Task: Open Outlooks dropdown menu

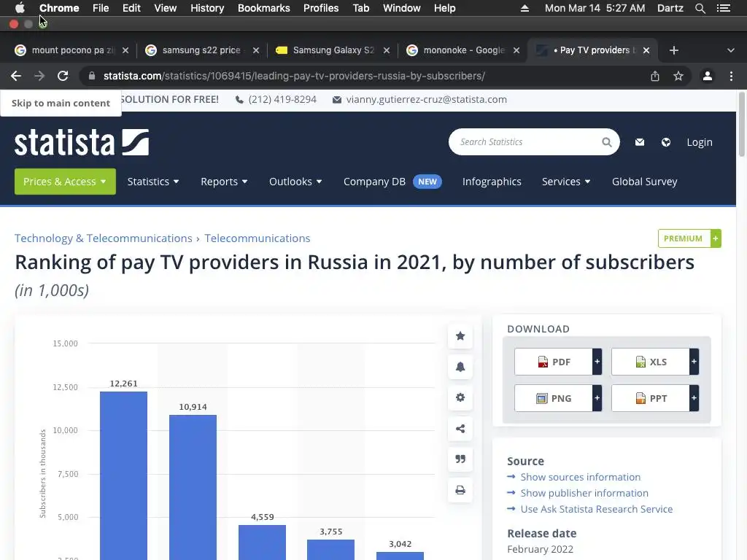Action: tap(295, 182)
